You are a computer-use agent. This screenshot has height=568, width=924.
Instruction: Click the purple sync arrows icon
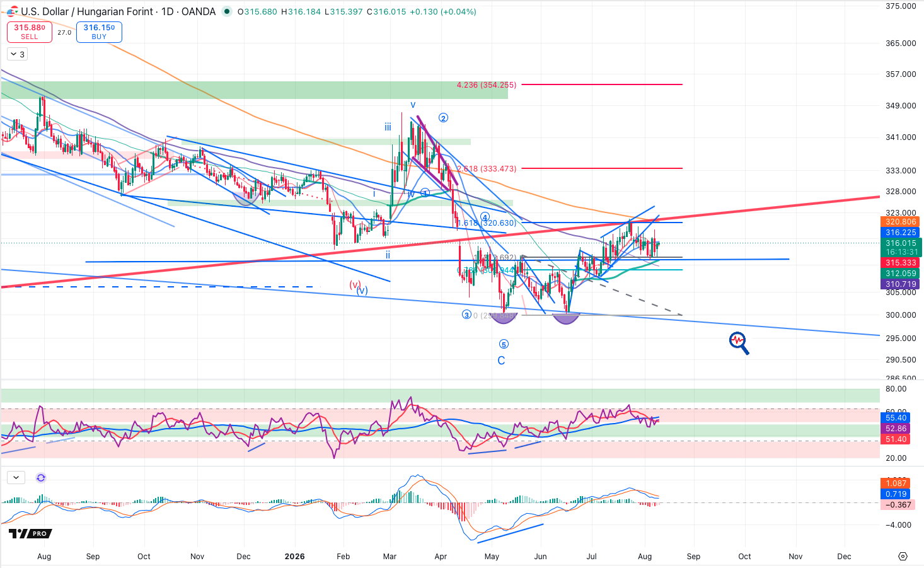point(41,478)
